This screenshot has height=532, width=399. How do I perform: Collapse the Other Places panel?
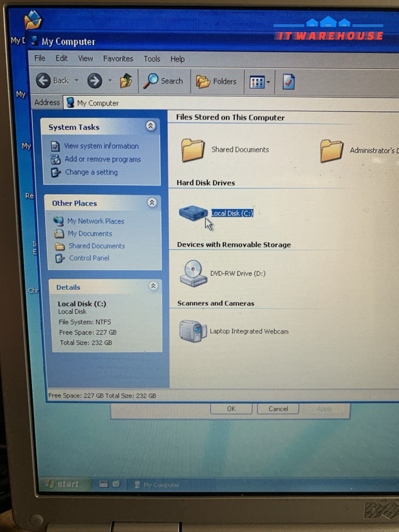[152, 203]
